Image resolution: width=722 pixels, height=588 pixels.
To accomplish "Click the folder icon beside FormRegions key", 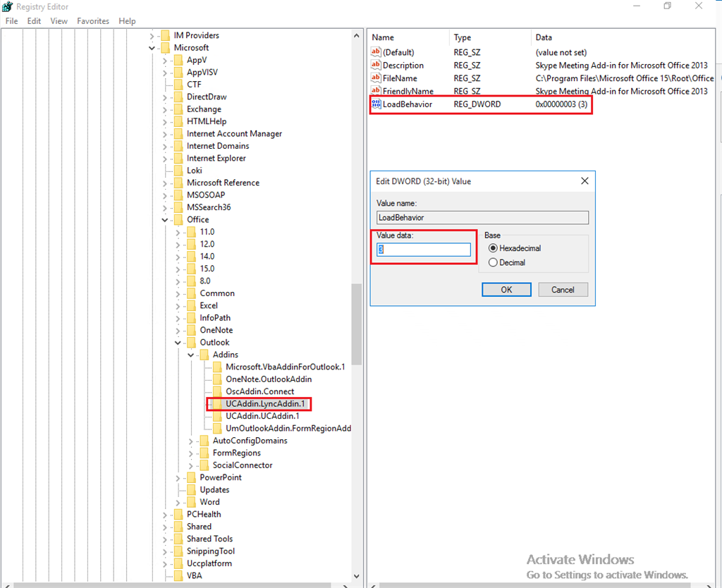I will coord(204,453).
